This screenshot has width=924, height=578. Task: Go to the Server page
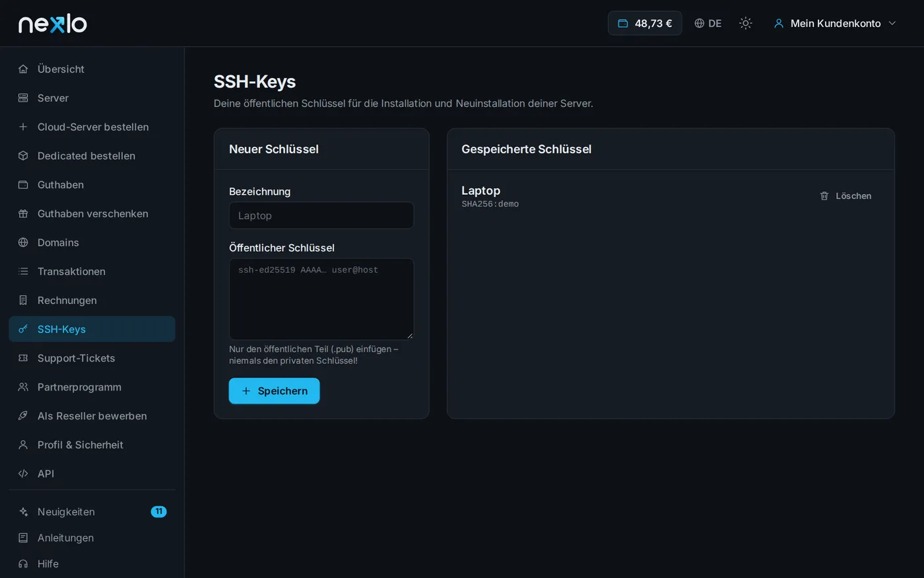pyautogui.click(x=92, y=98)
